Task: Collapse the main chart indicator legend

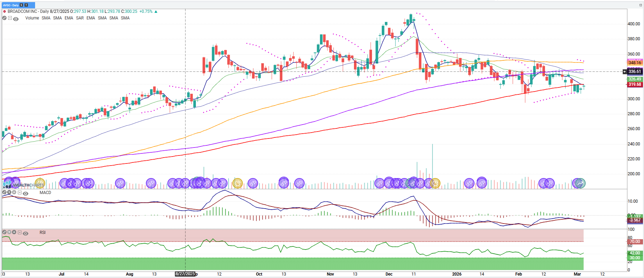Action: 10,18
